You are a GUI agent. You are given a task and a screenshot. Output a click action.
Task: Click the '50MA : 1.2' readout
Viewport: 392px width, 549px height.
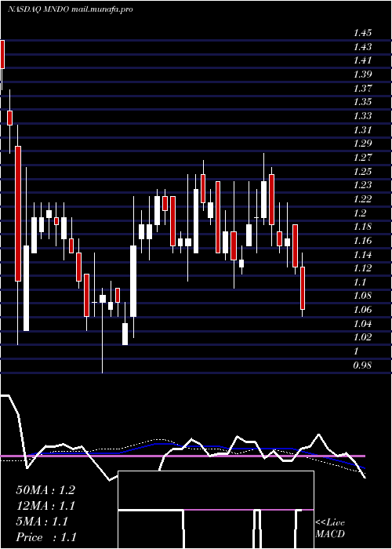[x=45, y=490]
